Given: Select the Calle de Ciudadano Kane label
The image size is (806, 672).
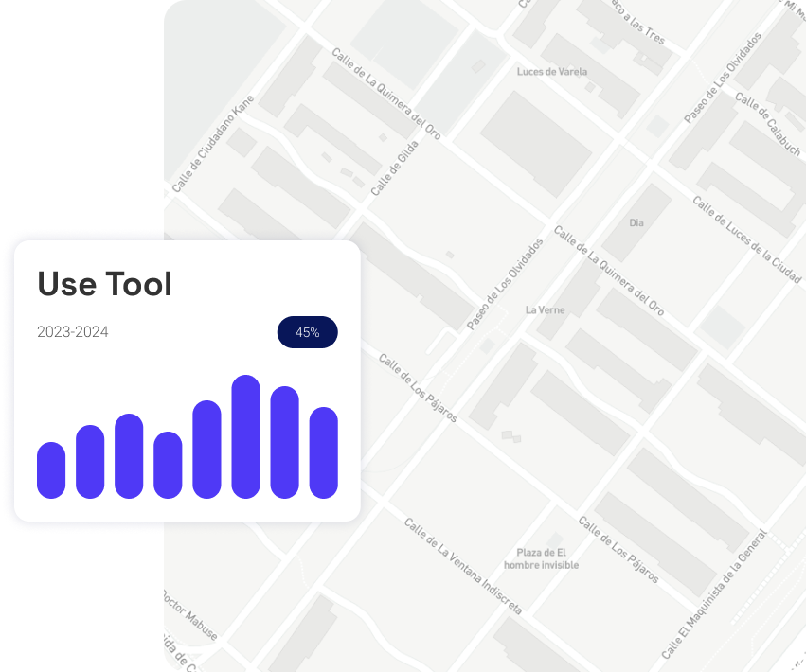Looking at the screenshot, I should point(214,144).
